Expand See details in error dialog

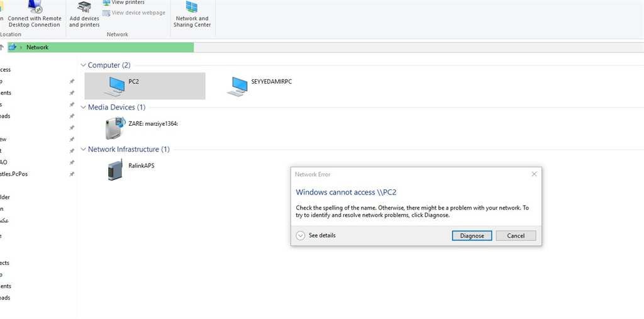301,235
